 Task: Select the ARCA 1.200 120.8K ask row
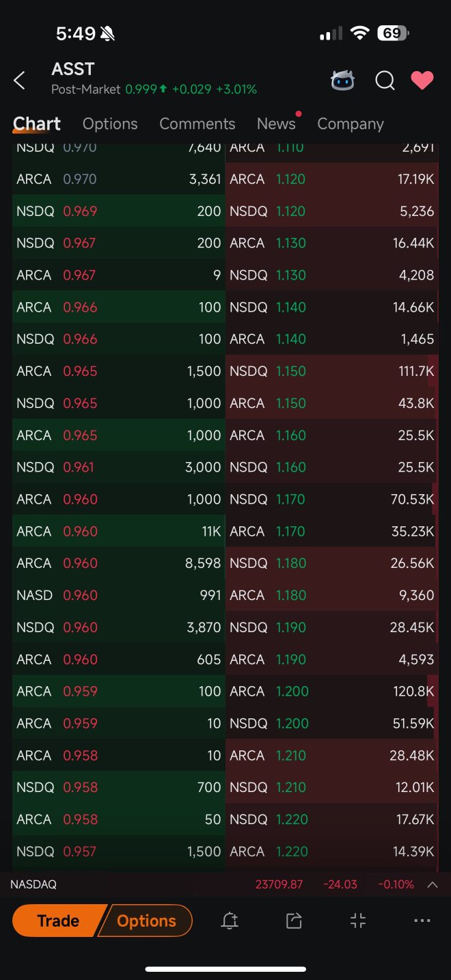[x=332, y=691]
